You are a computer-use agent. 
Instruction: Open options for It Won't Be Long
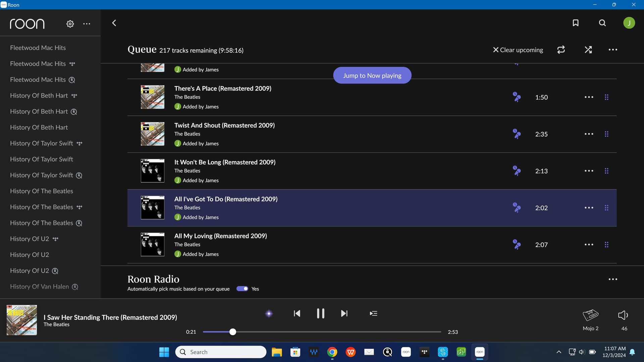(x=589, y=171)
